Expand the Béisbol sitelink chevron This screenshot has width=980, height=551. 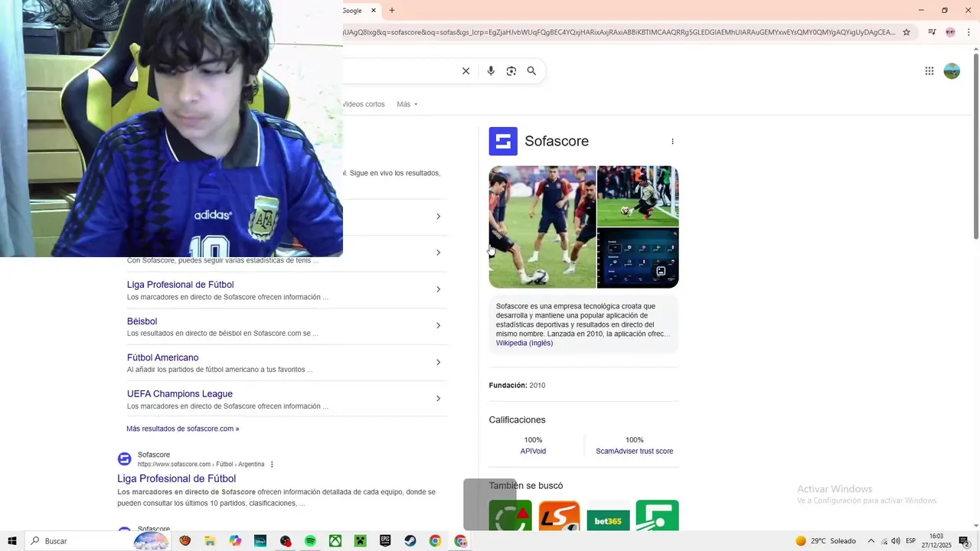click(x=438, y=325)
